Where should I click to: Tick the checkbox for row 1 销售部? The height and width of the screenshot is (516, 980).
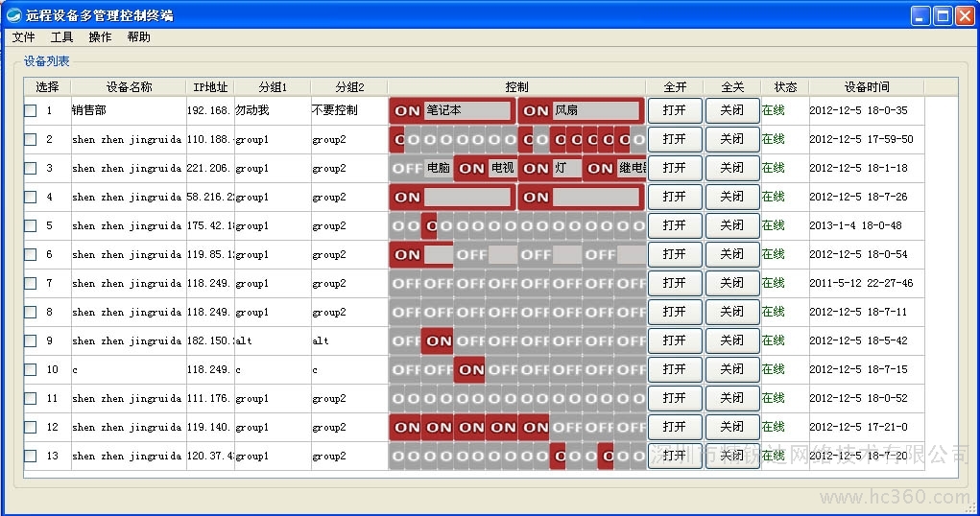(30, 110)
